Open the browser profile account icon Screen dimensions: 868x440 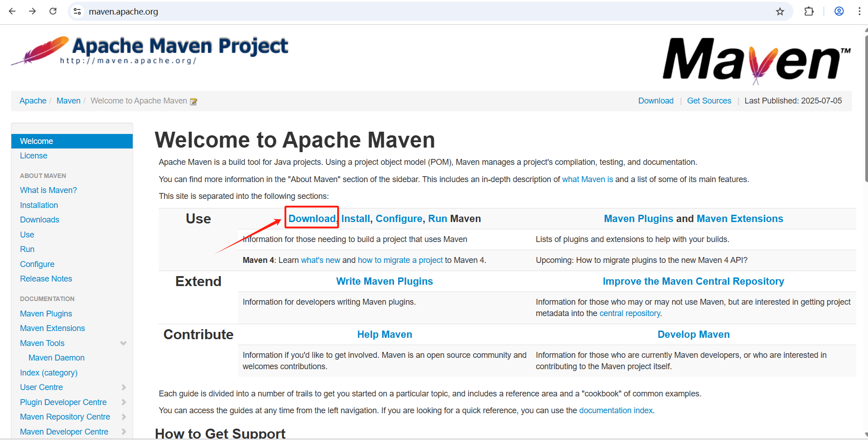839,11
